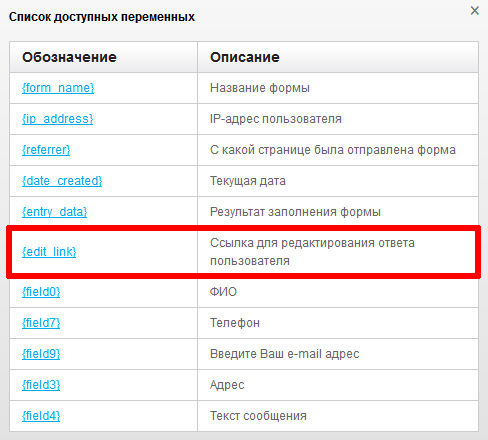Insert the {field7} phone variable
Image resolution: width=488 pixels, height=440 pixels.
tap(41, 323)
